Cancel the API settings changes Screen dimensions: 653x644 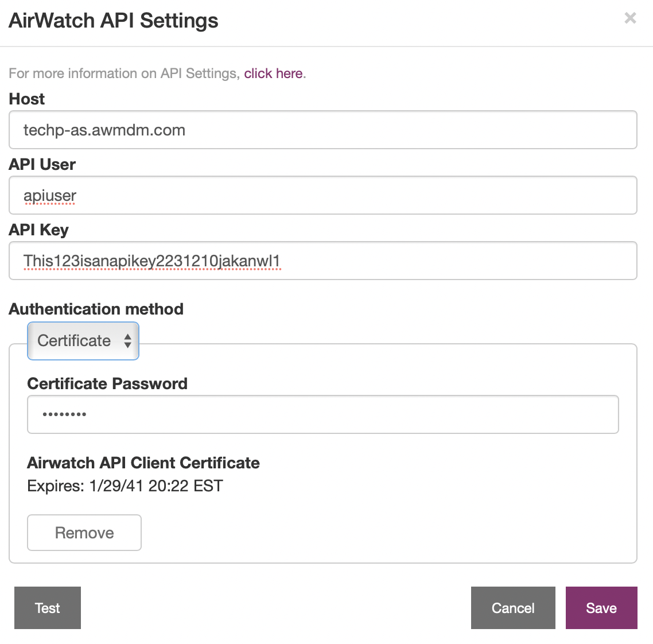point(513,608)
